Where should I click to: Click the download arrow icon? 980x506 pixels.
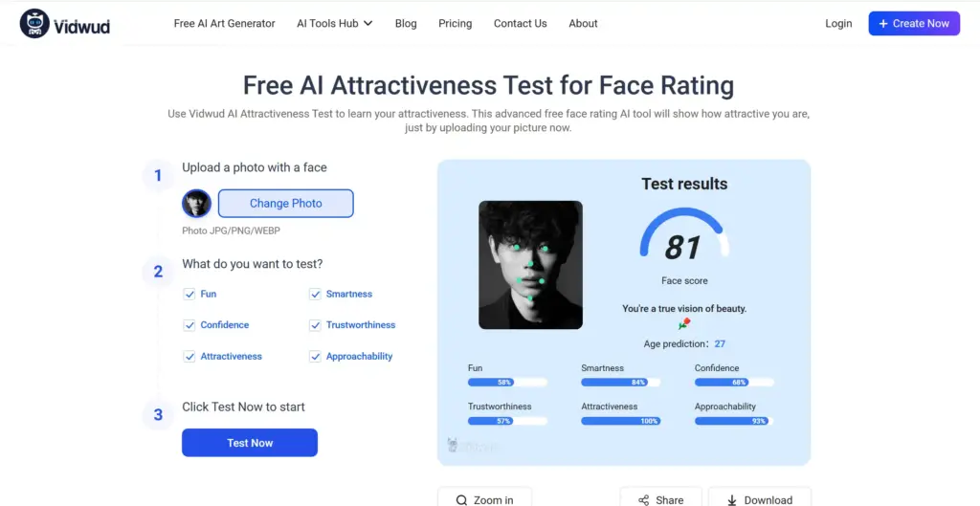[x=732, y=499]
